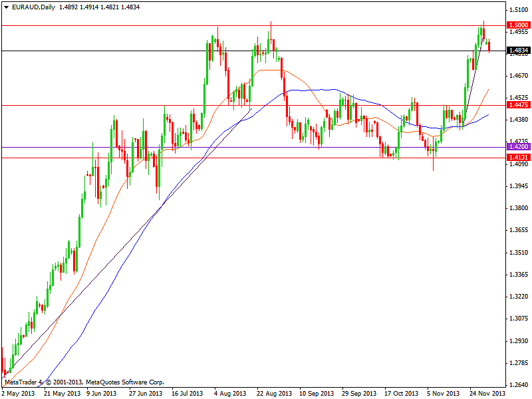Select the black 1.4834 current price label
This screenshot has height=399, width=532.
coord(518,51)
